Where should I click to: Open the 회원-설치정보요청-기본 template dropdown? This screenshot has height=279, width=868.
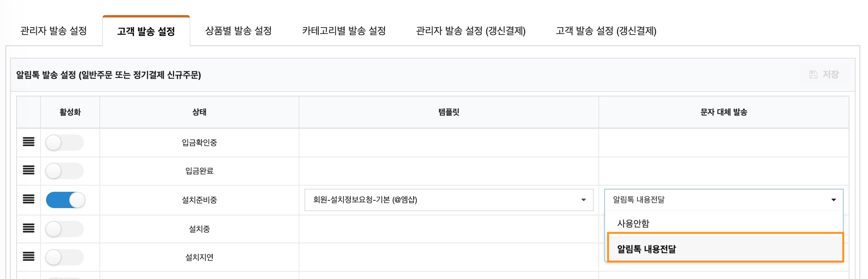449,200
